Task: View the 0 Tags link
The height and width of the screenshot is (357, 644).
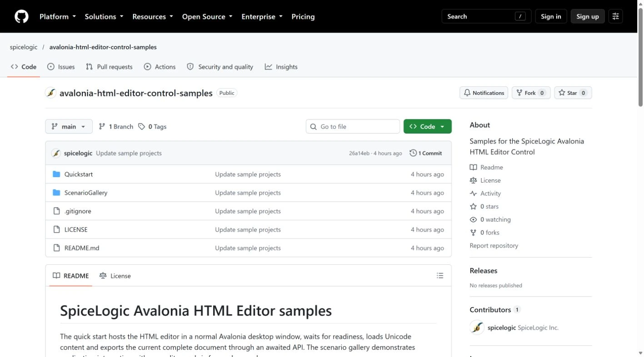Action: point(152,127)
